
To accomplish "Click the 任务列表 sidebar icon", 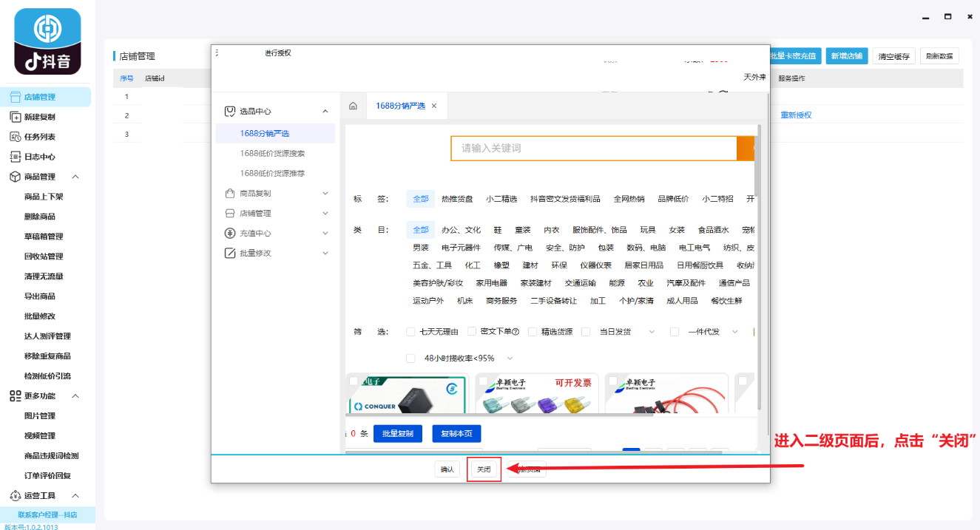I will (15, 137).
